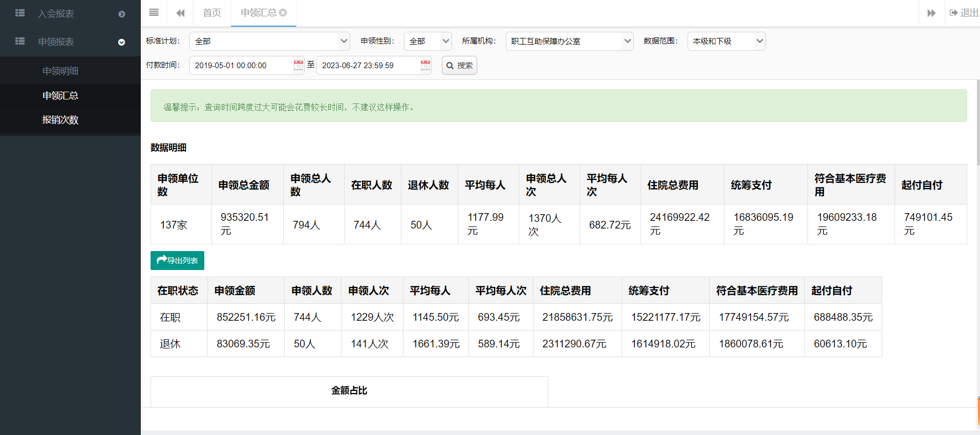The height and width of the screenshot is (435, 980).
Task: Open the 所属机构 dropdown
Action: point(569,41)
